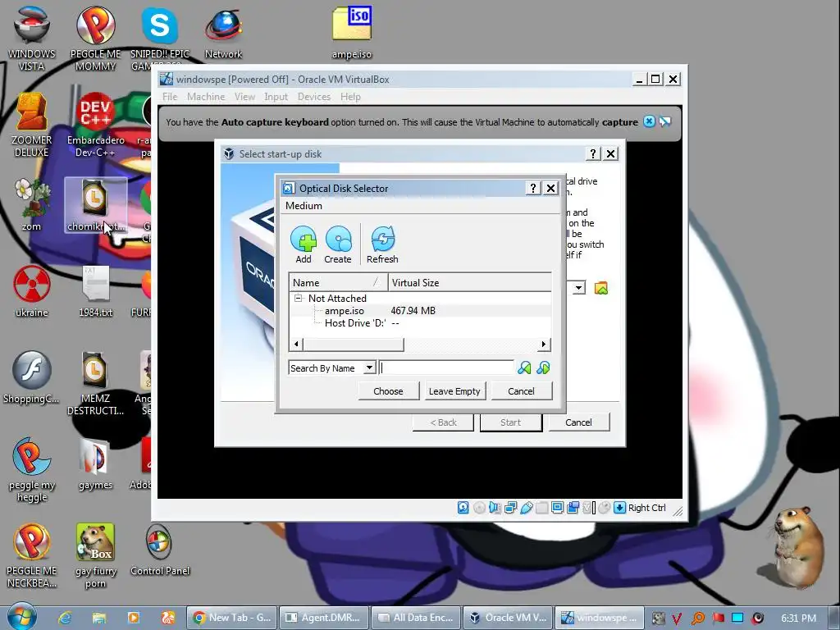Open the ampe.iso desktop icon
Viewport: 840px width, 630px height.
coord(351,32)
